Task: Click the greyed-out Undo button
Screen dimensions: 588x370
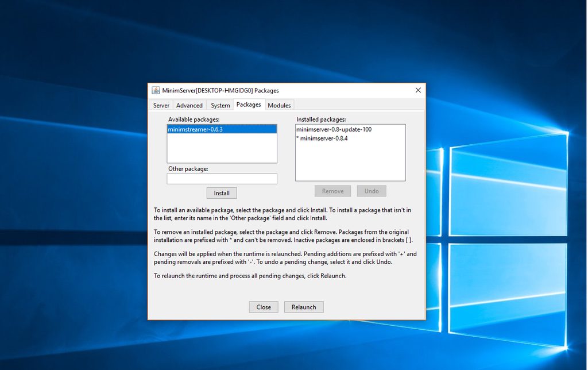Action: 372,191
